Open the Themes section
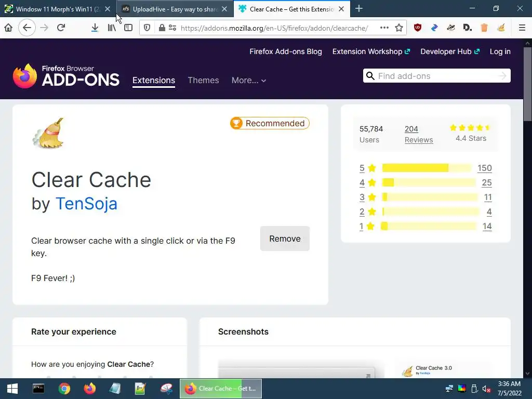 click(203, 81)
